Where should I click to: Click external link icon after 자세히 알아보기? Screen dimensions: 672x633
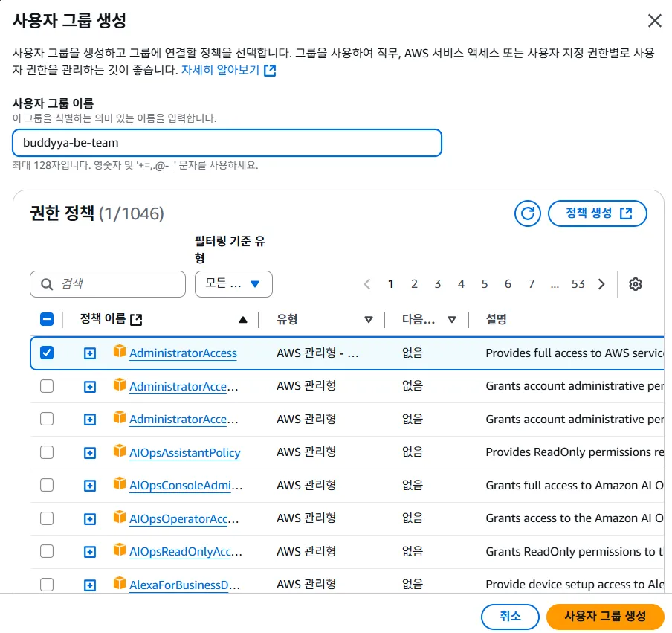[x=270, y=71]
